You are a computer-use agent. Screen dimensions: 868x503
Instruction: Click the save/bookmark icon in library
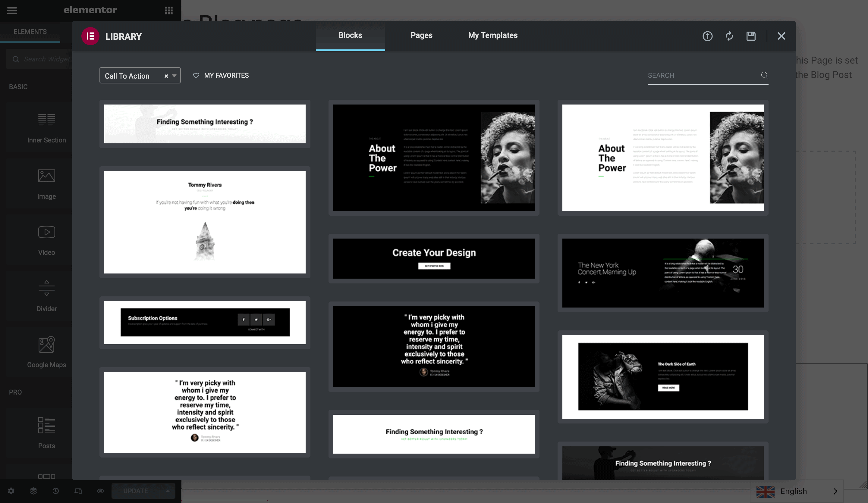(x=751, y=36)
